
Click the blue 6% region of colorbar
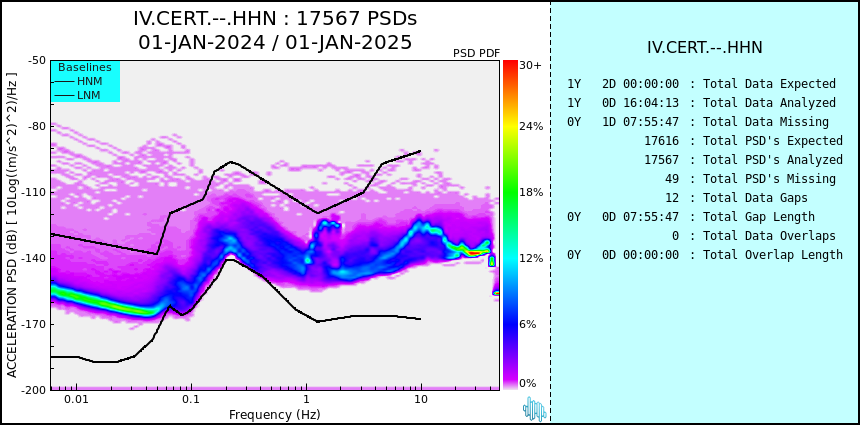[x=510, y=324]
